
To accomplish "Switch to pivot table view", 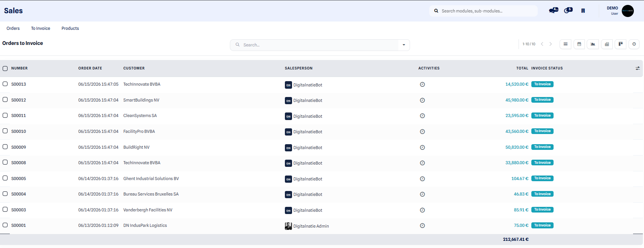I will click(x=607, y=44).
